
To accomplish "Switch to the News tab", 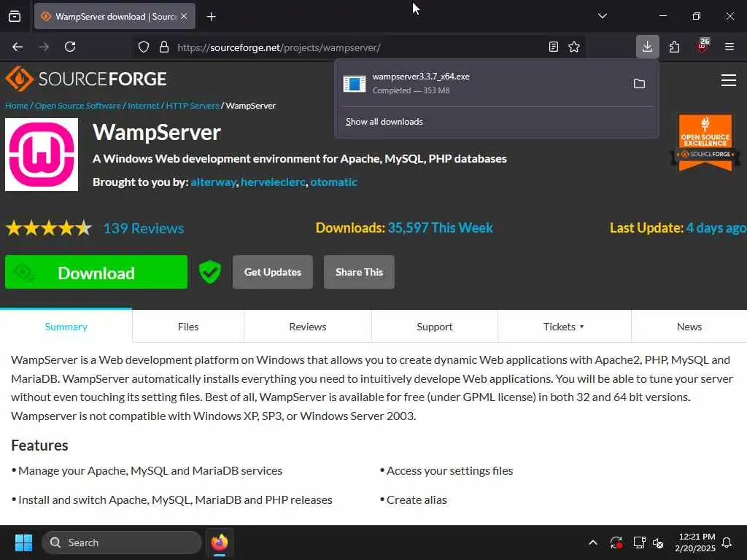I will [689, 327].
